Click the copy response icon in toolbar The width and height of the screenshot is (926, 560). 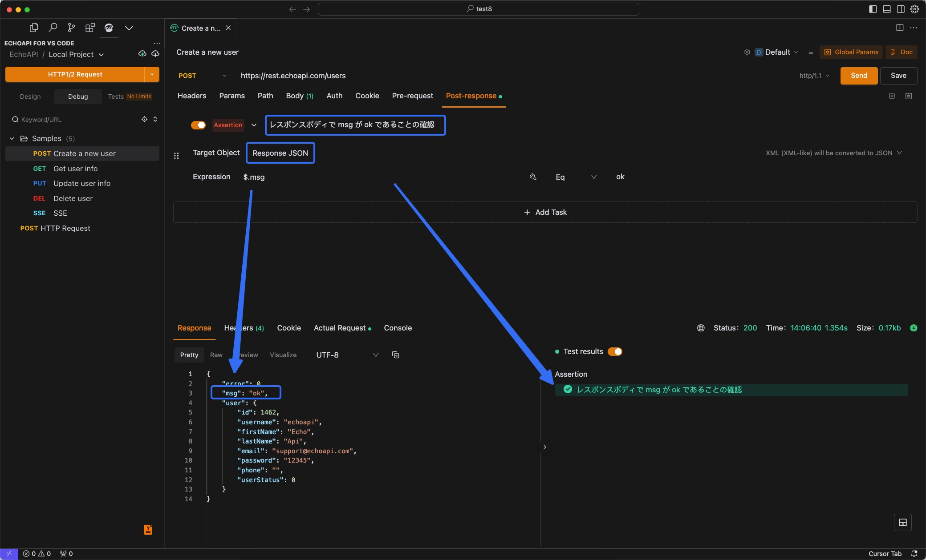click(395, 355)
